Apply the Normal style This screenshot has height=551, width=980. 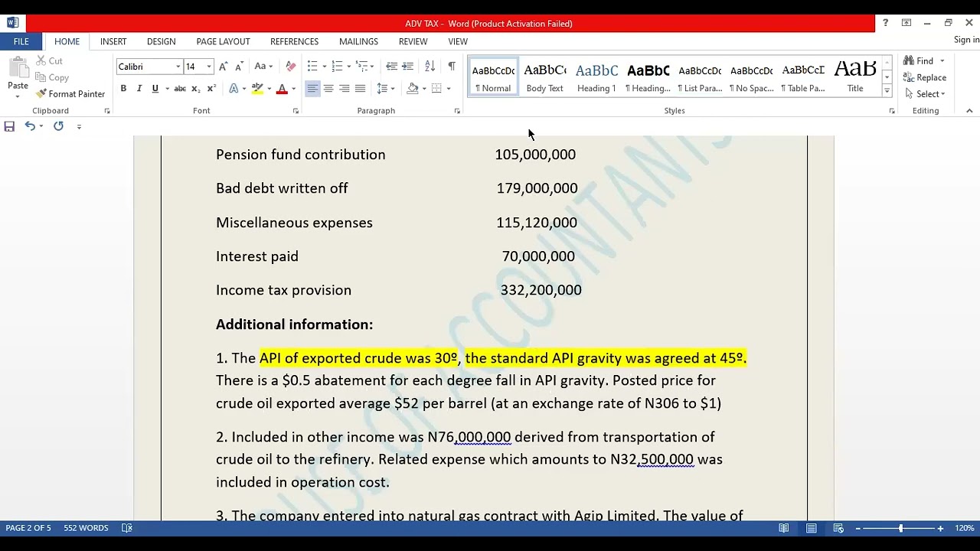pos(493,77)
